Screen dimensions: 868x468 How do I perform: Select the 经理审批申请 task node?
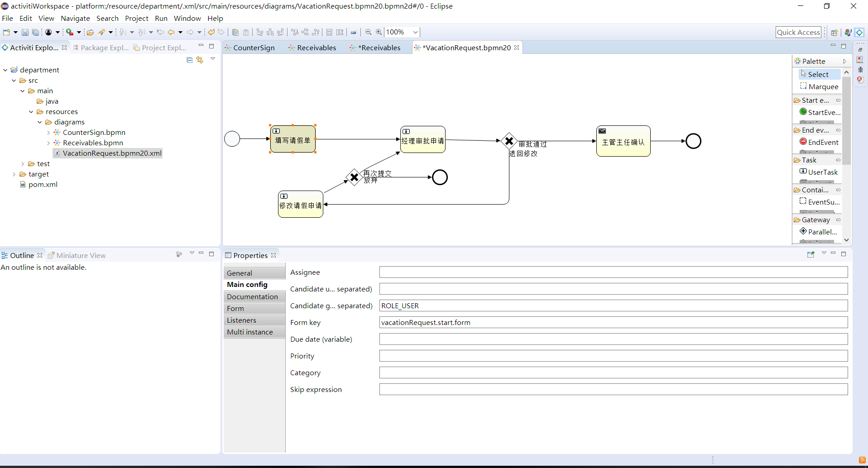click(x=423, y=139)
